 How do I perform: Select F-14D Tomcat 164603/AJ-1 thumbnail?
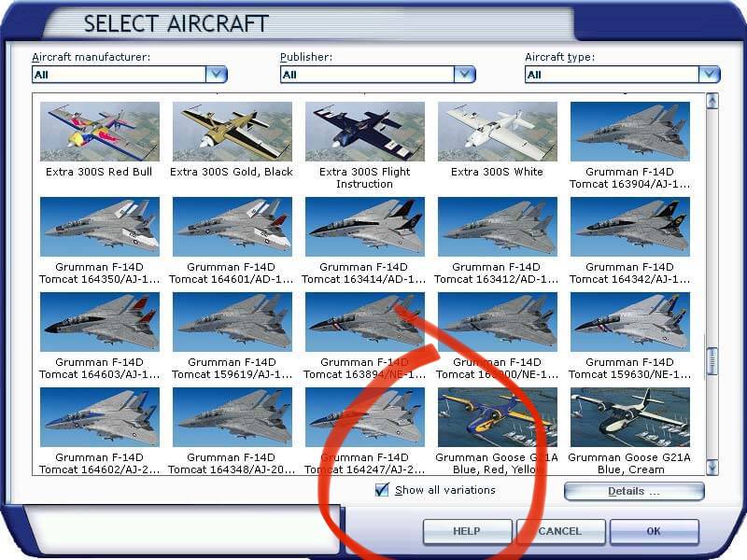[x=100, y=322]
